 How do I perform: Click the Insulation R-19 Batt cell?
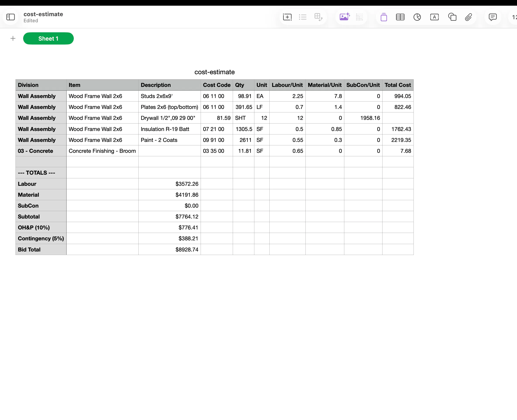pyautogui.click(x=170, y=129)
